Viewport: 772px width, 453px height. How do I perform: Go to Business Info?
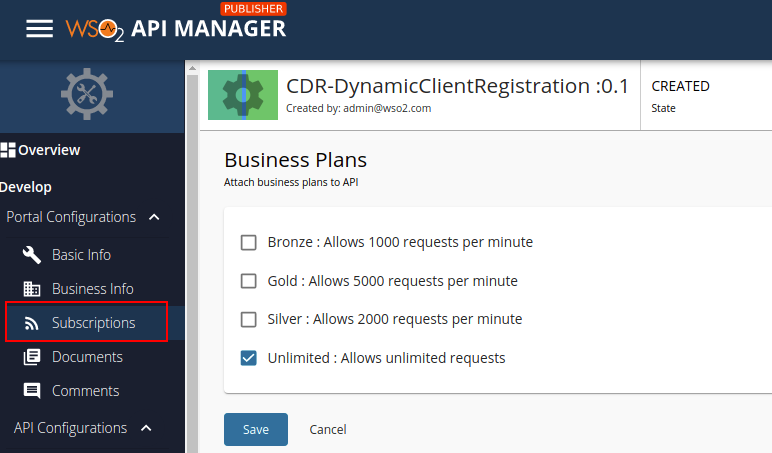tap(93, 289)
